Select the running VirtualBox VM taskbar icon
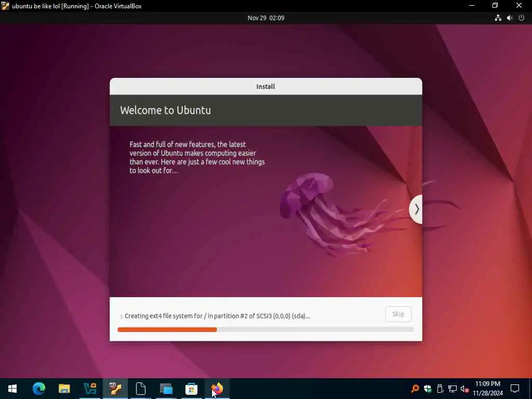Screen dimensions: 532x399 115,389
